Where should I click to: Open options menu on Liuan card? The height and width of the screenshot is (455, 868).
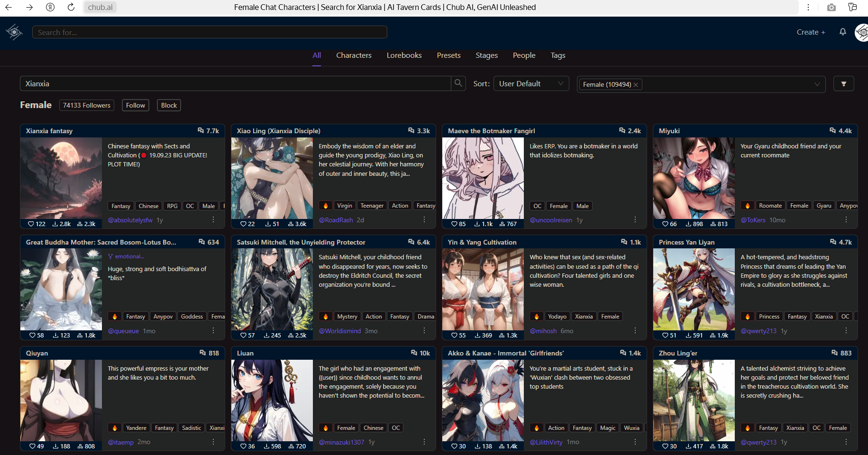pyautogui.click(x=424, y=442)
